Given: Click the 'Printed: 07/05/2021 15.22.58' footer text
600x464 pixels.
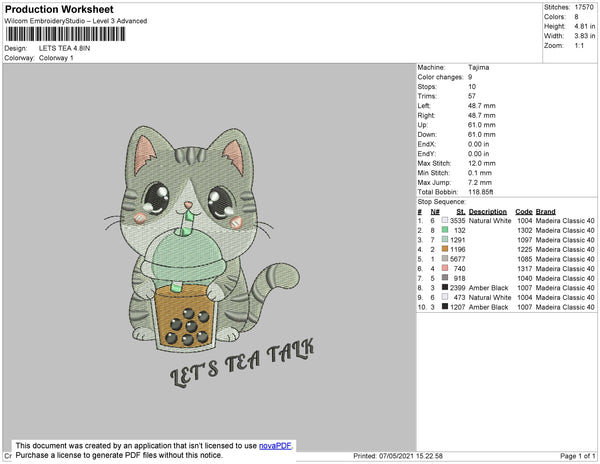Looking at the screenshot, I should click(398, 456).
